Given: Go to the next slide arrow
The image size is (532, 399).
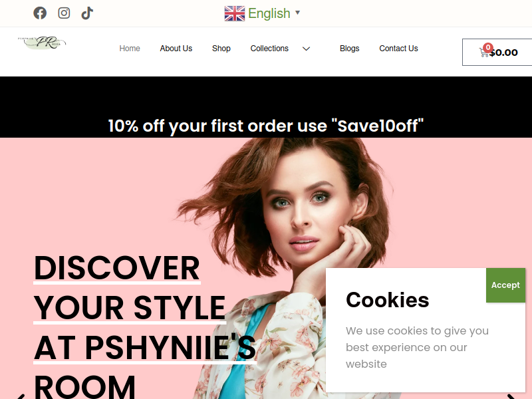Looking at the screenshot, I should point(511,396).
